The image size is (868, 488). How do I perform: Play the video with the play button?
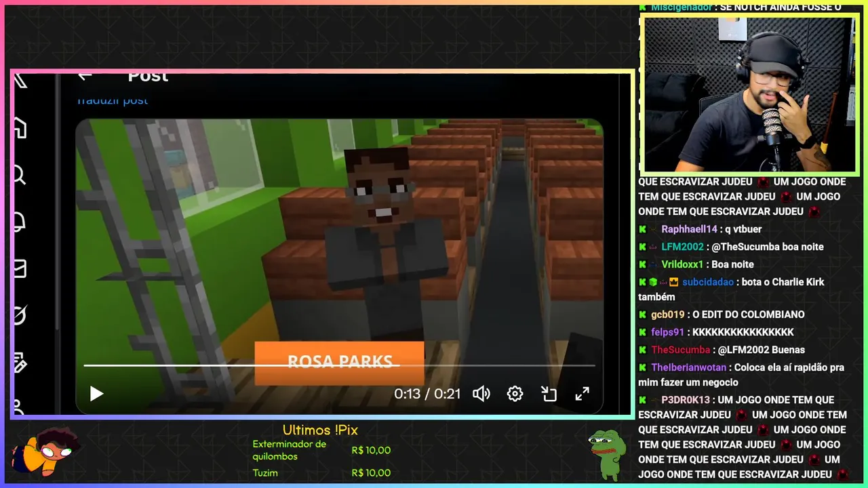[96, 394]
